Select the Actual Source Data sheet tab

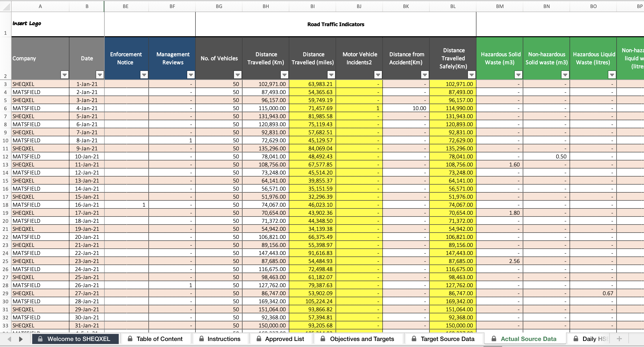coord(525,339)
